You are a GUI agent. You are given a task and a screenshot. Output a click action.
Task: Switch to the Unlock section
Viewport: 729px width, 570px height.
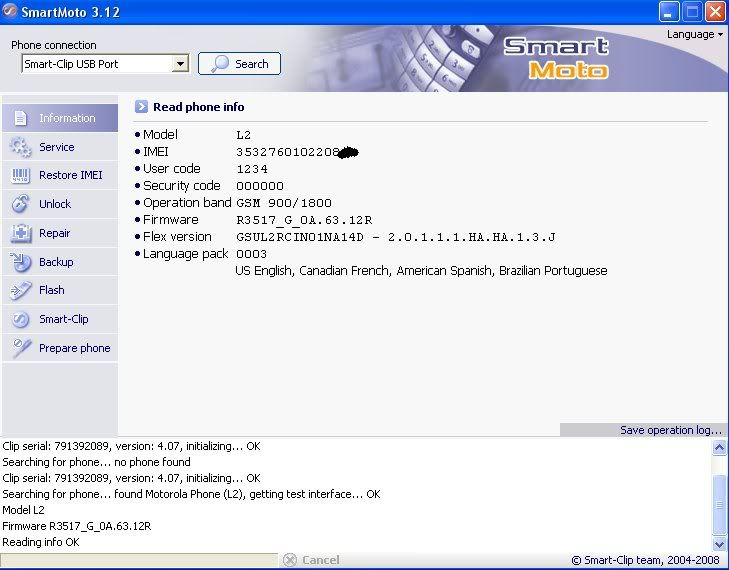(x=60, y=204)
